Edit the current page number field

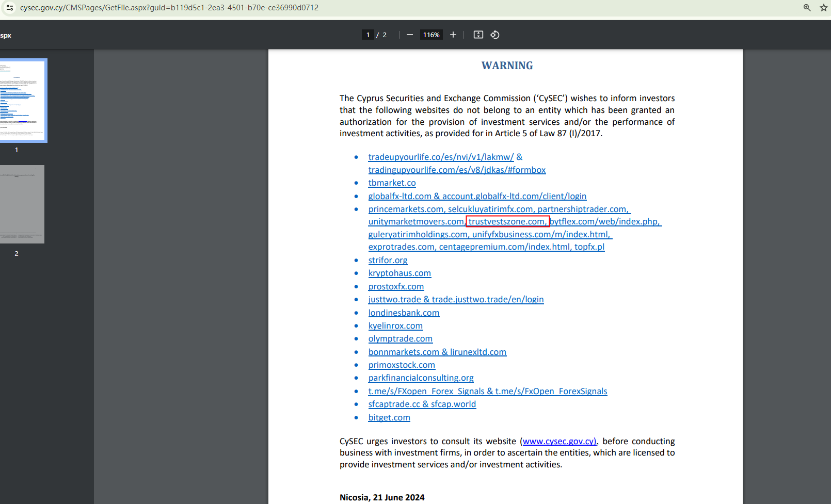[x=368, y=35]
